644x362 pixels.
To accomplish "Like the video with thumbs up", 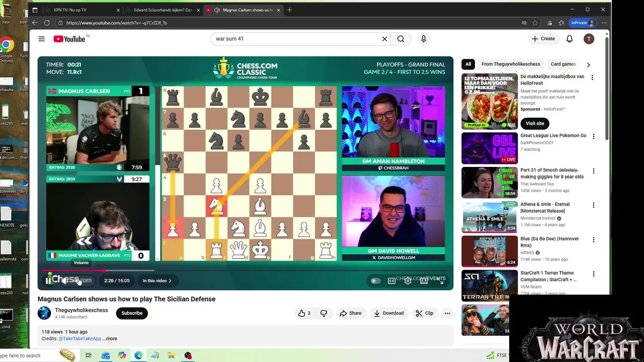I will point(304,313).
